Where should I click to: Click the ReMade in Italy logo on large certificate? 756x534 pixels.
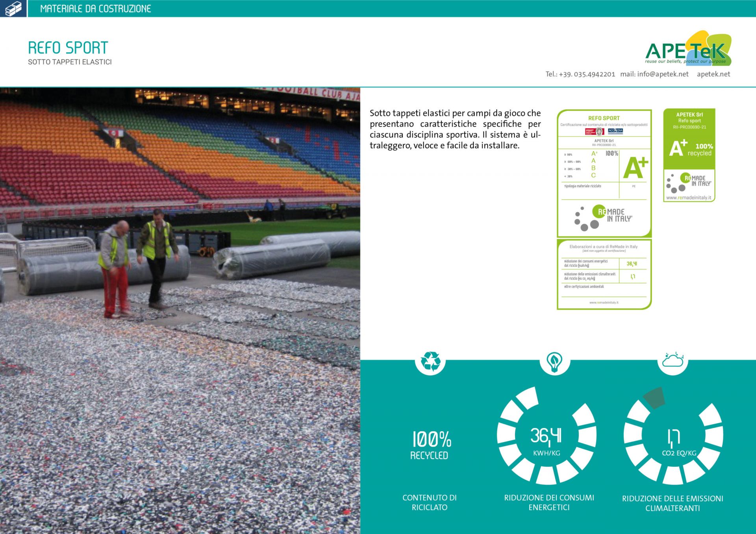pyautogui.click(x=603, y=218)
